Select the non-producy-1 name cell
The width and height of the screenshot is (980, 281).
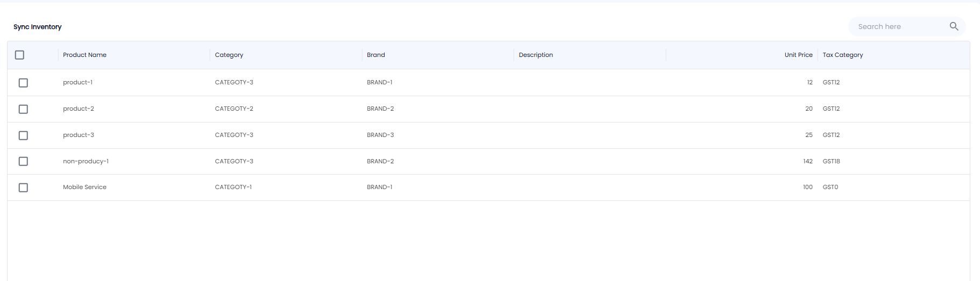pyautogui.click(x=86, y=161)
